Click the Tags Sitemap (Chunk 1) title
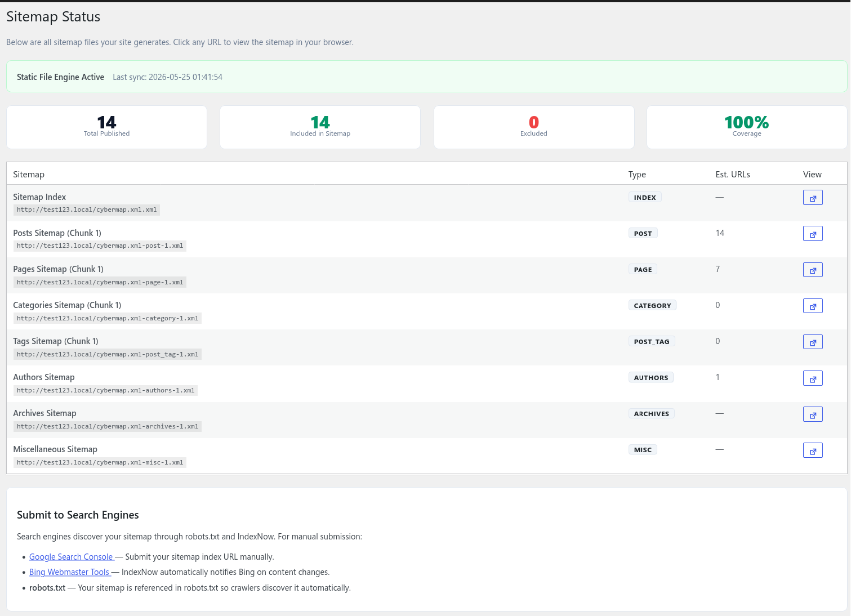The image size is (851, 616). coord(56,341)
